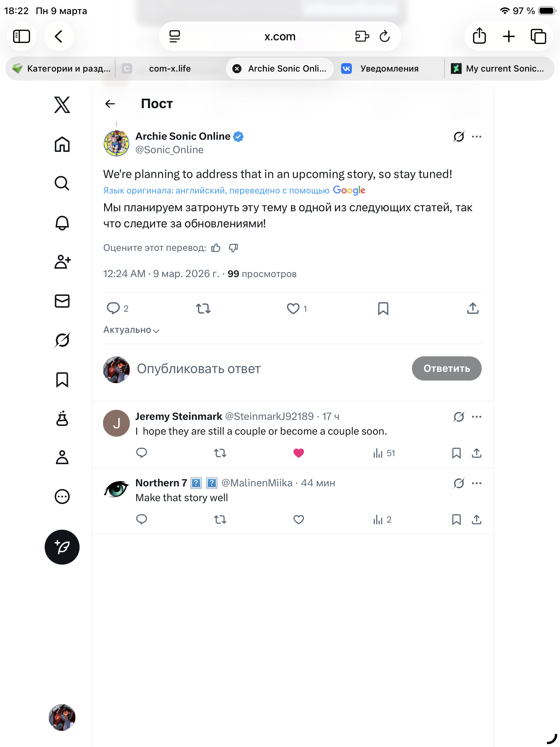Switch to the Уведомления browser tab
Screen dimensions: 560x747
tap(389, 69)
